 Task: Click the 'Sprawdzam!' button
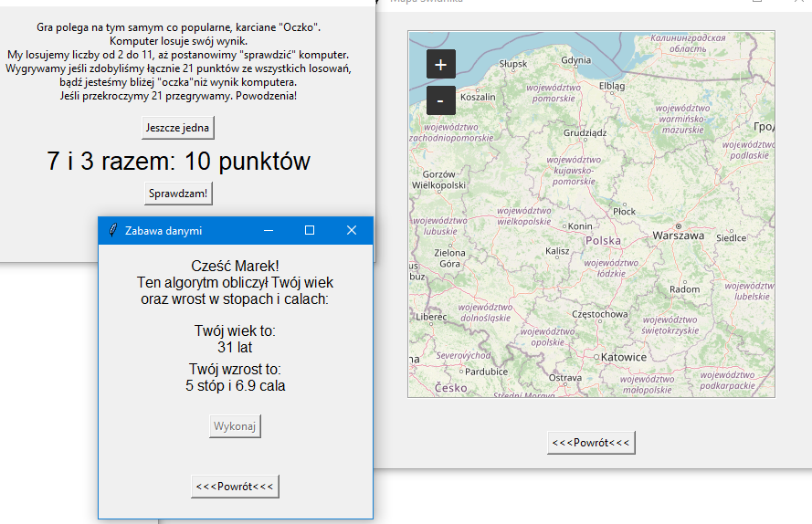[178, 194]
